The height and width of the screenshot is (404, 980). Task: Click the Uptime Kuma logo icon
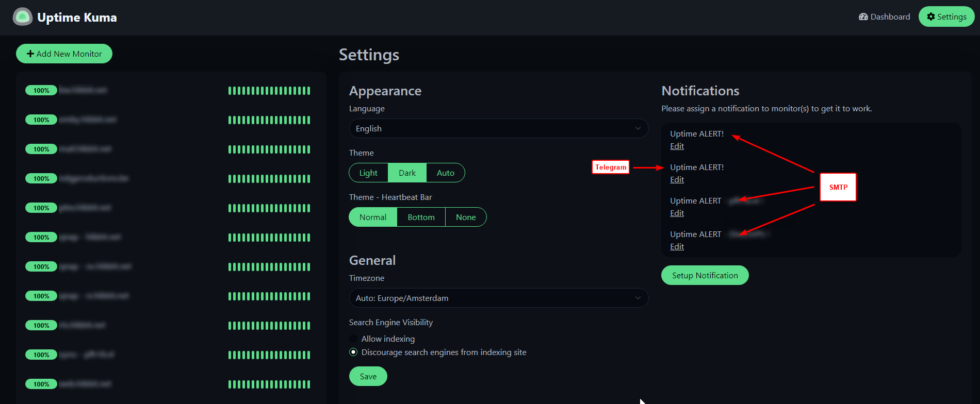tap(22, 17)
